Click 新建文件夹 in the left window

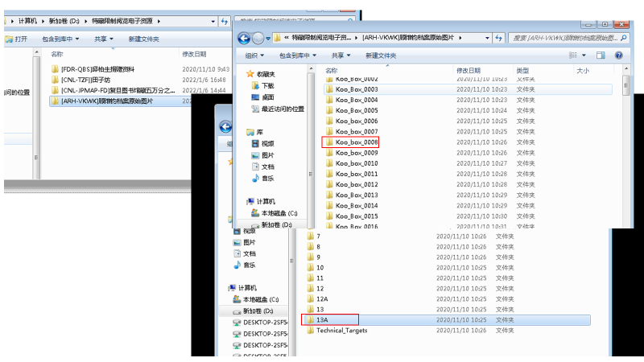coord(143,39)
